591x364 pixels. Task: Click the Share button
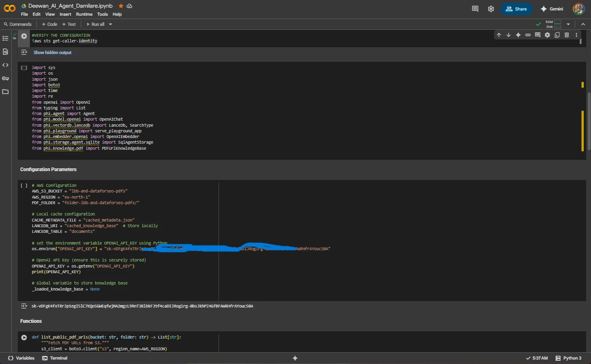point(516,9)
